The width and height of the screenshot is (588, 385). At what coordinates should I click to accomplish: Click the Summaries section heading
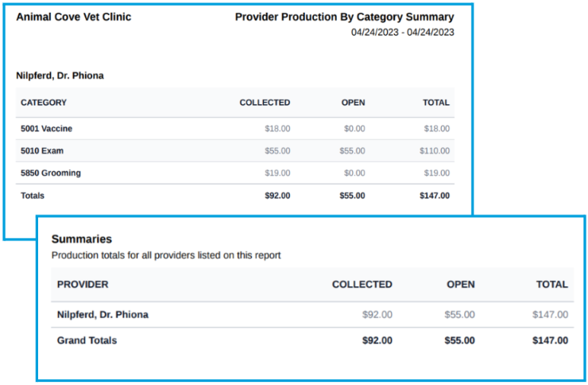click(82, 239)
